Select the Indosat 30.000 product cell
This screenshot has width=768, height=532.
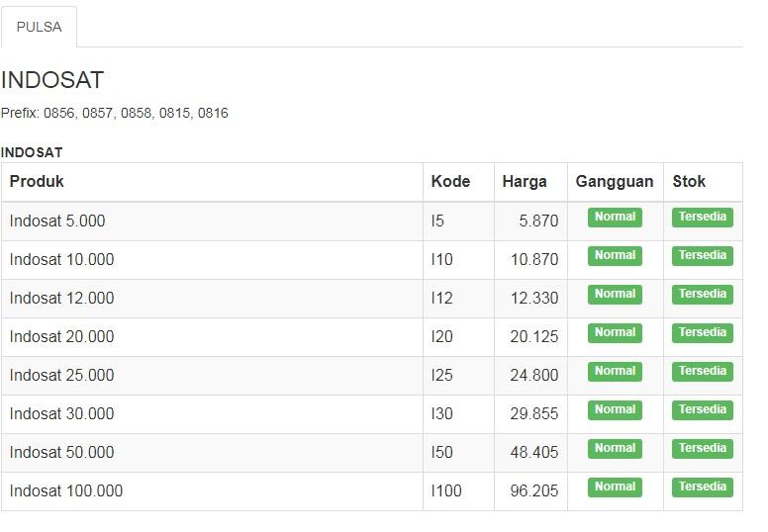(x=212, y=414)
